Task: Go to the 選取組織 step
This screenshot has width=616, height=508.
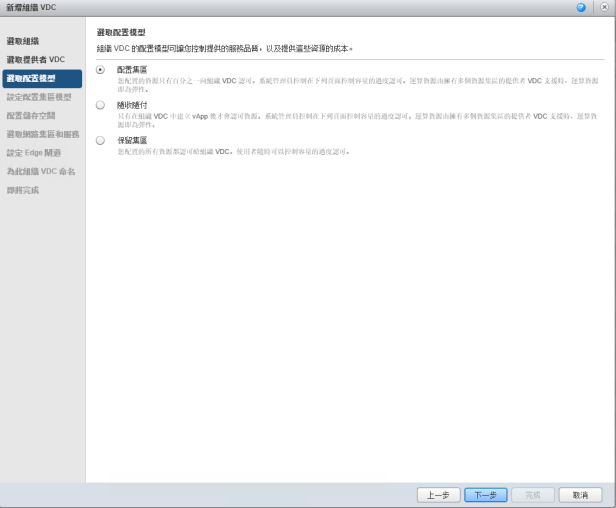Action: pyautogui.click(x=23, y=41)
